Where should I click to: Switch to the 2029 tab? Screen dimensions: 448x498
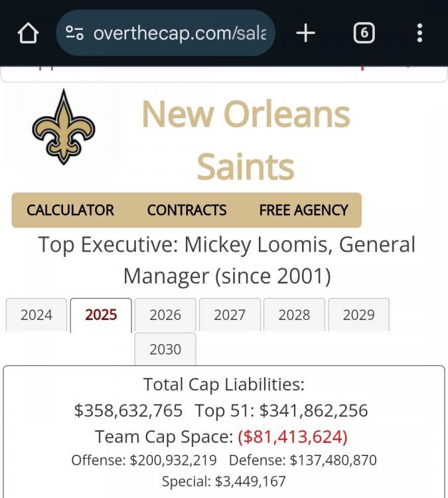[358, 315]
